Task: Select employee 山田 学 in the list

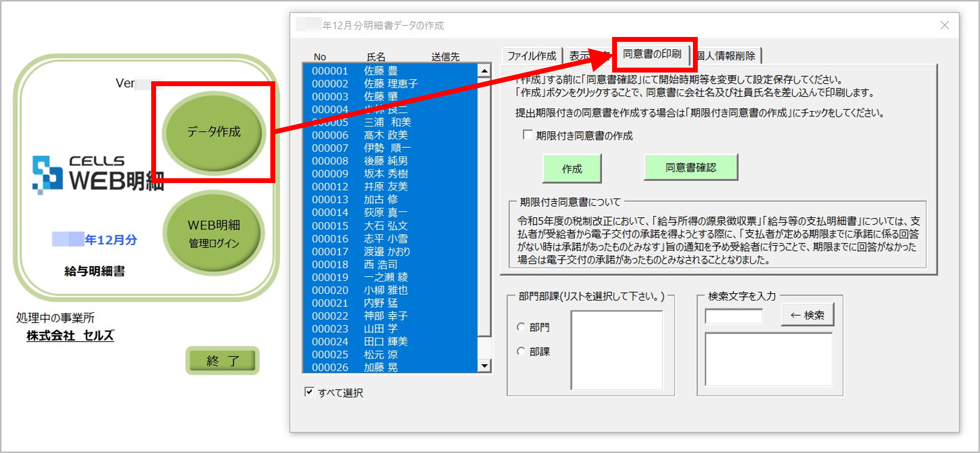Action: click(380, 329)
